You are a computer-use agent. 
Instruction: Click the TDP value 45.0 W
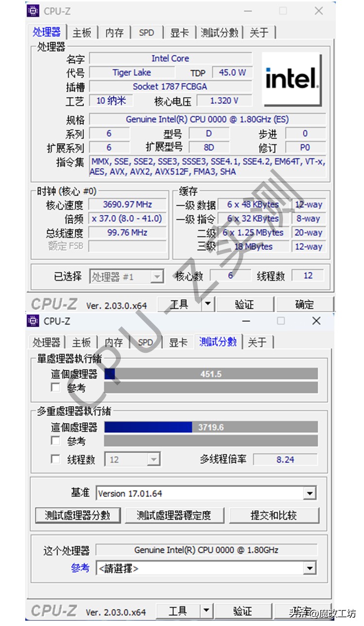[x=232, y=73]
